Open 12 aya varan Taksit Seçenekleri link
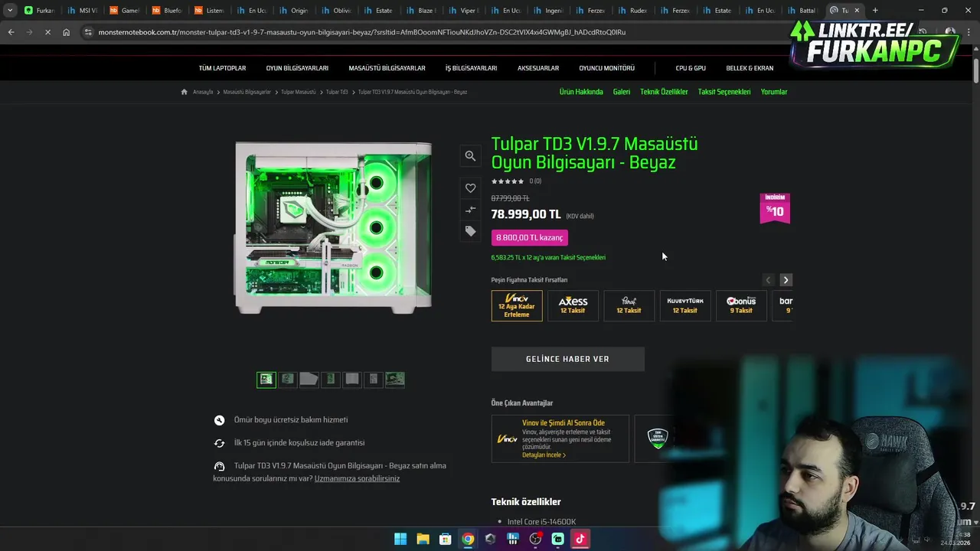The image size is (980, 551). pos(548,258)
